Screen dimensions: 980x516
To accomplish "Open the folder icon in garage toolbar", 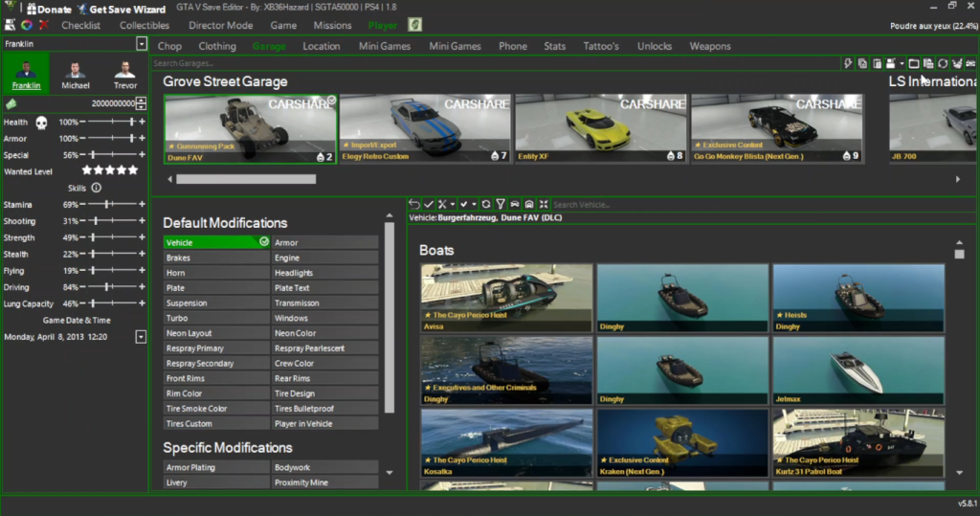I will (x=914, y=63).
